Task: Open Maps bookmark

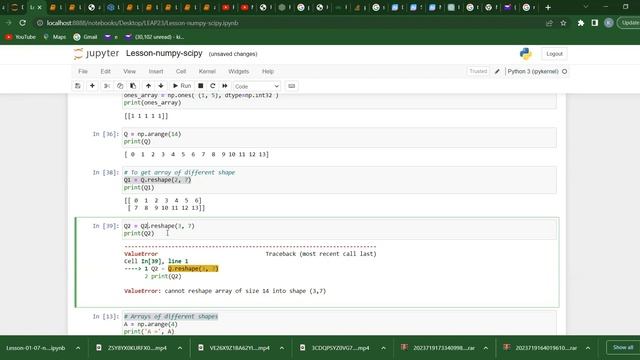Action: click(x=55, y=37)
